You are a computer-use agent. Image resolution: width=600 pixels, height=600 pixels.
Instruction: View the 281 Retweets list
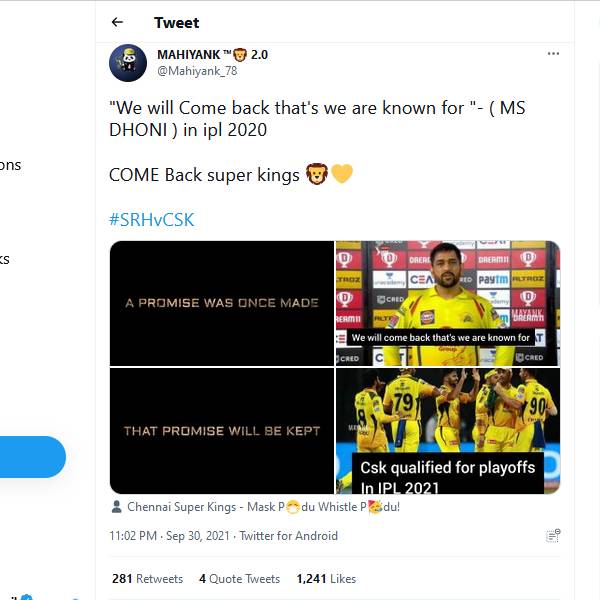(x=147, y=579)
